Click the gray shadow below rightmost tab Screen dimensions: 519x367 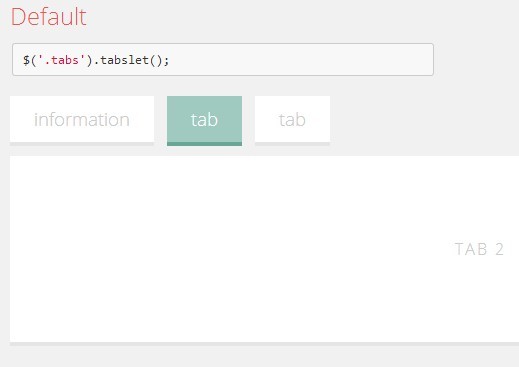(x=292, y=144)
